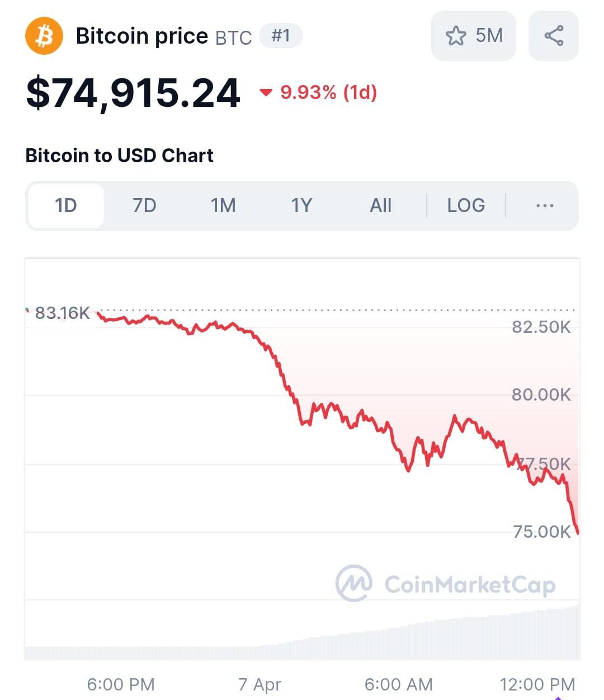Click the #1 rank badge

click(281, 36)
